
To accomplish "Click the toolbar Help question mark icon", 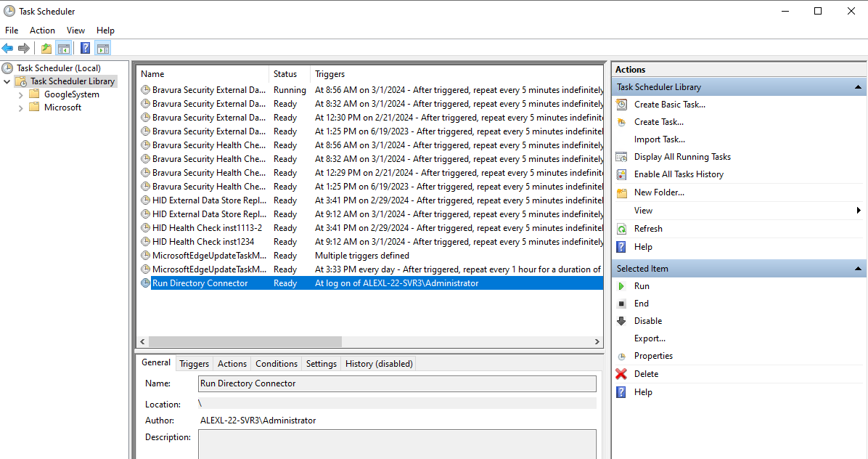I will [x=85, y=48].
